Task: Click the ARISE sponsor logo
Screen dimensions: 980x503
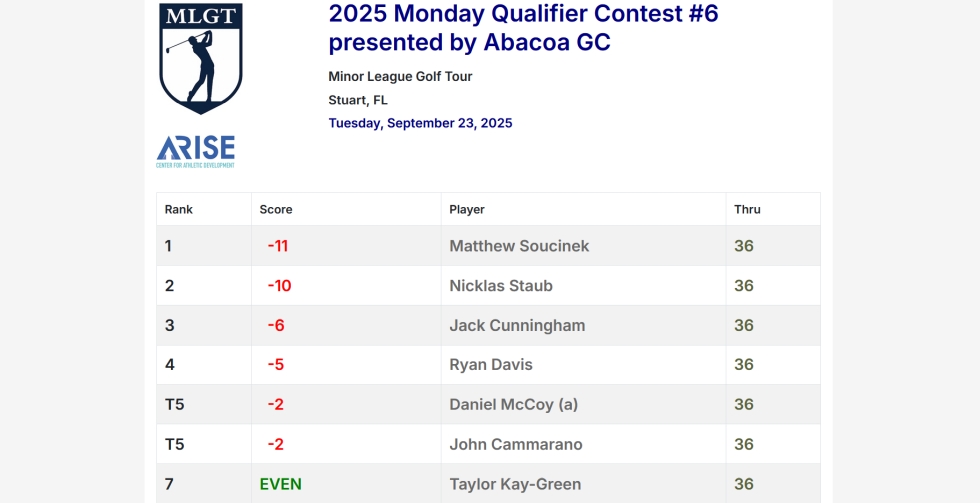Action: (195, 151)
